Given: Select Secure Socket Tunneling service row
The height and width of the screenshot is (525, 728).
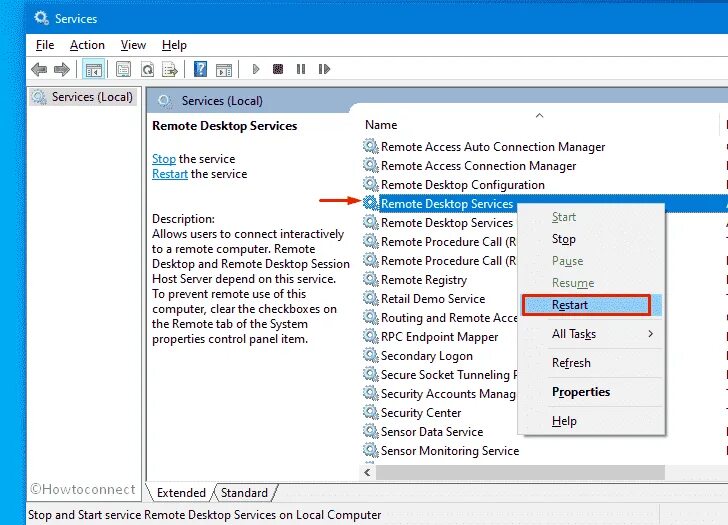Looking at the screenshot, I should click(x=448, y=375).
